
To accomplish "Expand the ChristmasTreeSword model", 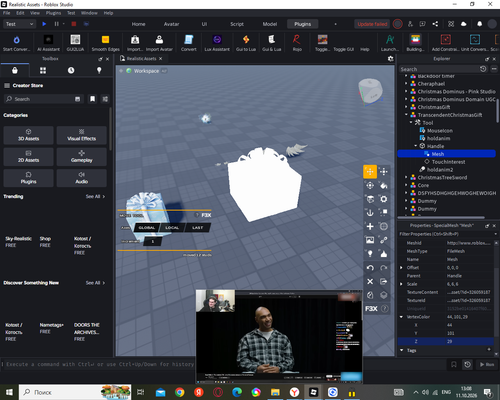I will click(406, 177).
